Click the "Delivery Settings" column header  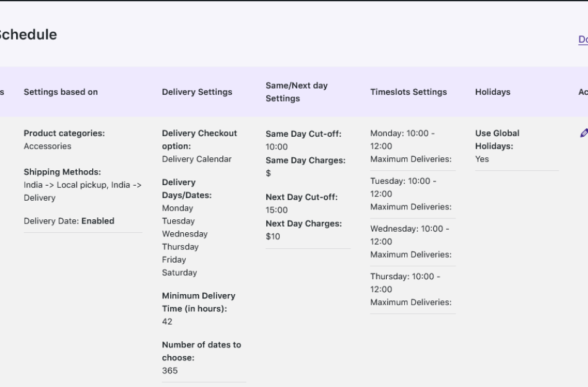(x=197, y=92)
